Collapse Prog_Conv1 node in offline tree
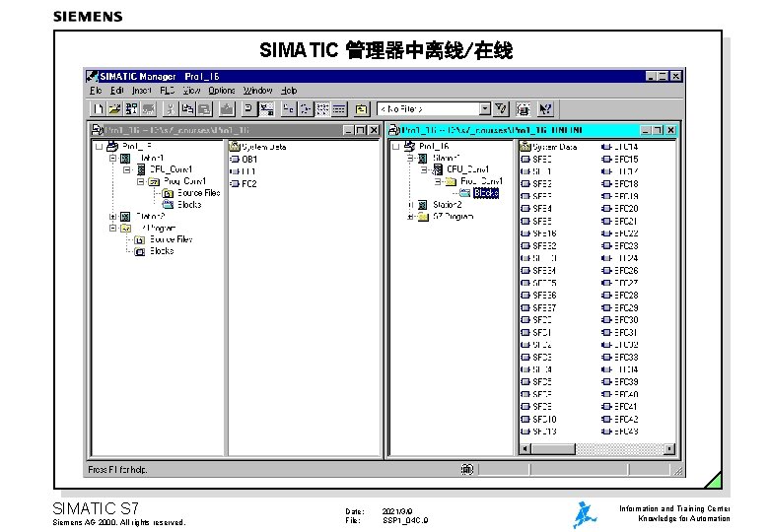The width and height of the screenshot is (769, 532). tap(141, 181)
